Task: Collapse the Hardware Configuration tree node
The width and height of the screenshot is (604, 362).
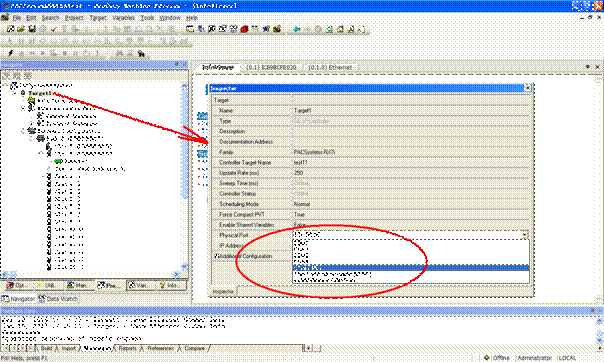Action: (x=23, y=131)
